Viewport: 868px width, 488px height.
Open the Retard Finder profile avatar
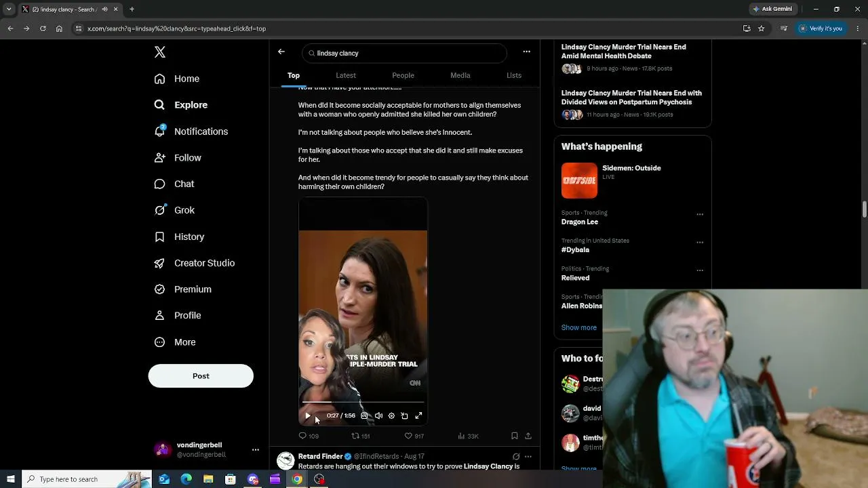(x=285, y=460)
